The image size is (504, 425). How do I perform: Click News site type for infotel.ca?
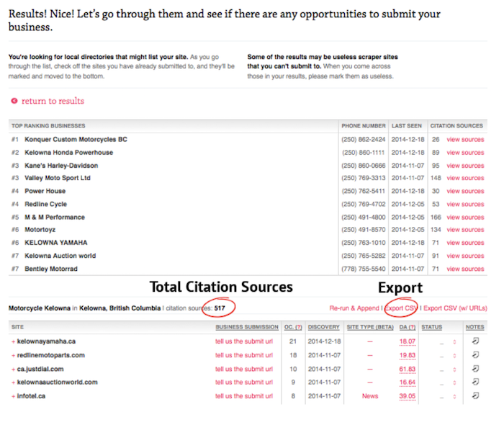click(370, 396)
